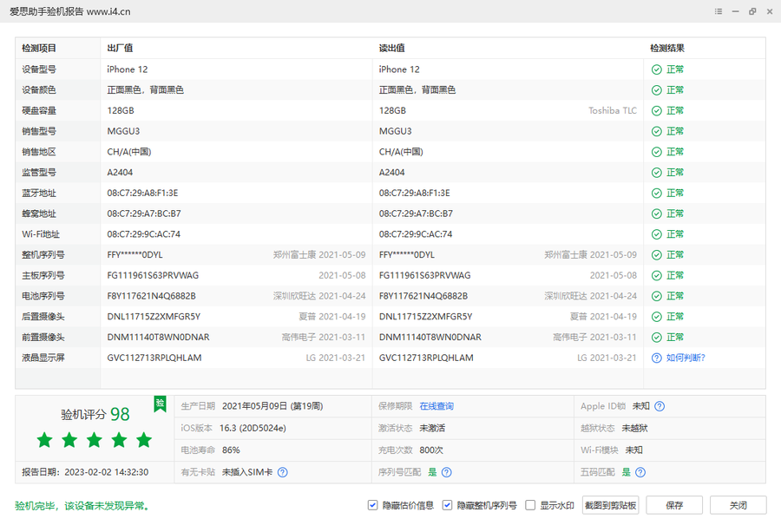Click the 出厂值 column header
Screen dimensions: 781x532
tap(120, 49)
